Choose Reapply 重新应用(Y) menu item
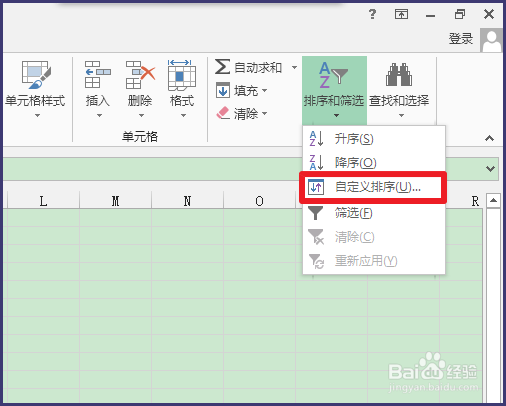 374,261
